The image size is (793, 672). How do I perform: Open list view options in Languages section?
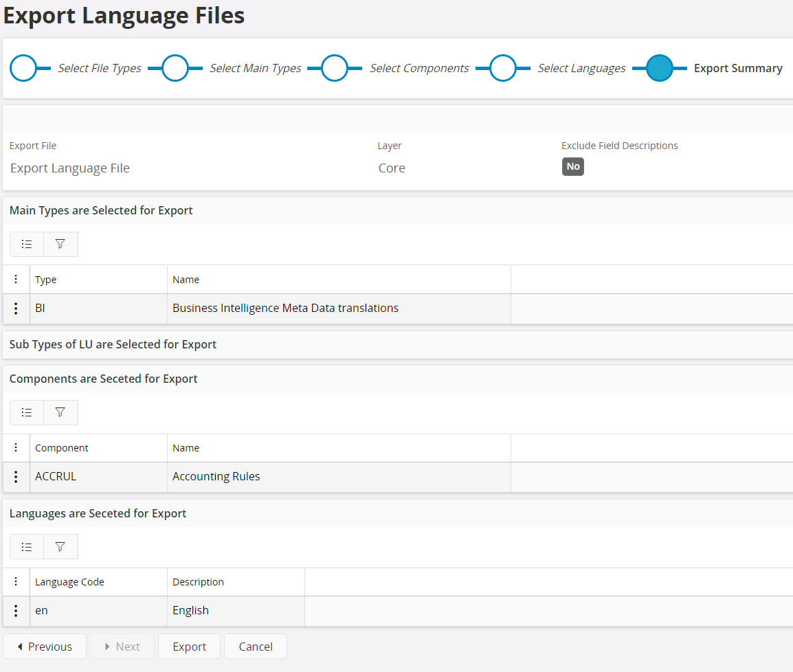click(x=27, y=546)
